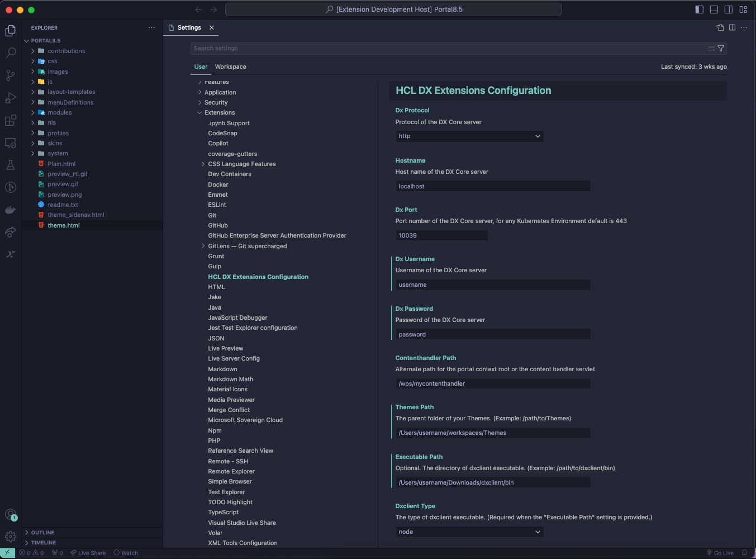756x559 pixels.
Task: Click the Live Share status bar icon
Action: (x=88, y=552)
